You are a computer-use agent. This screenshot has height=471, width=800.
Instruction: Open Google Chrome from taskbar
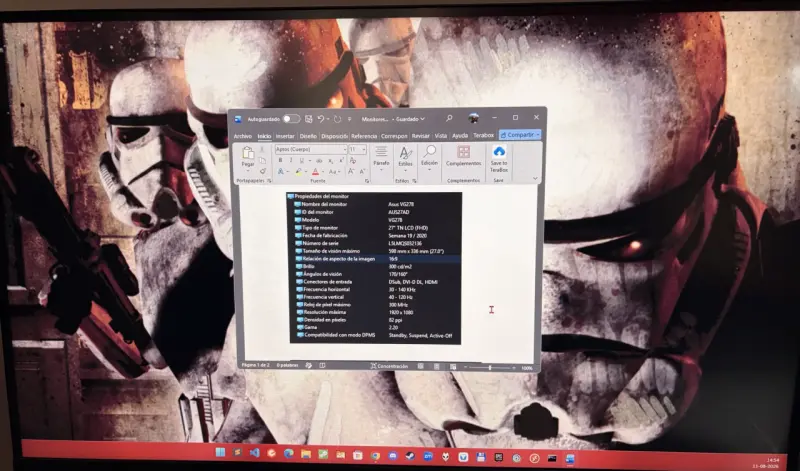pos(376,456)
